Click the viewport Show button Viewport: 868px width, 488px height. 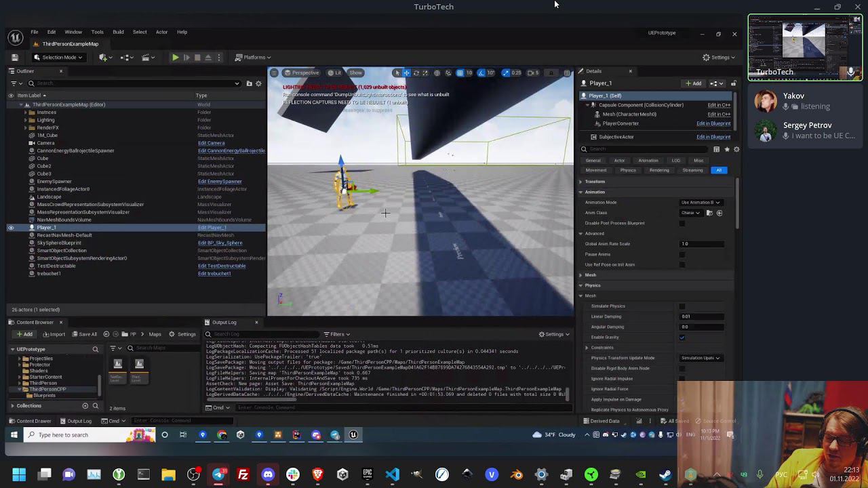click(x=355, y=73)
